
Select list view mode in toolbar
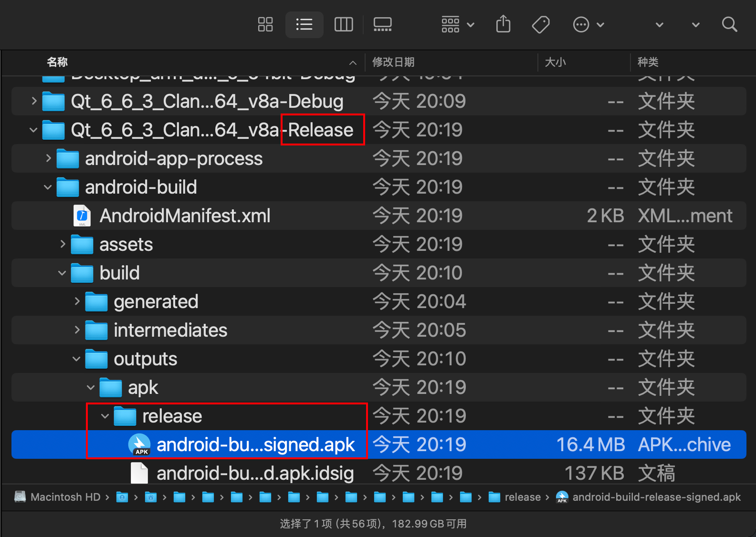304,24
